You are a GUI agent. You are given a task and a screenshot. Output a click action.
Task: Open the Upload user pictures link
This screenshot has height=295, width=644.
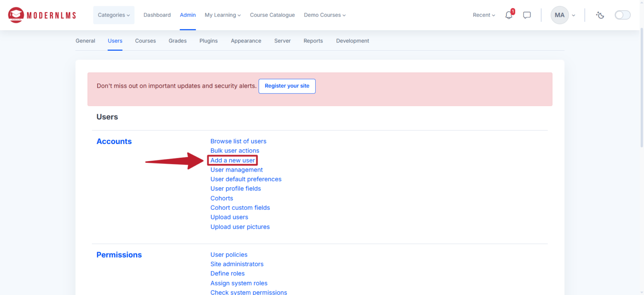click(x=240, y=227)
